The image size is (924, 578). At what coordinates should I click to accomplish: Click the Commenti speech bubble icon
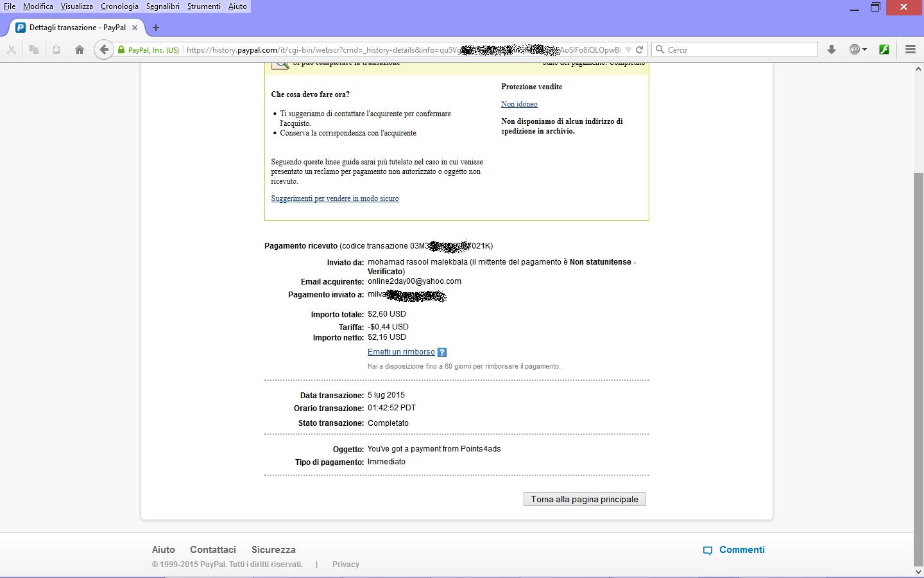click(708, 550)
